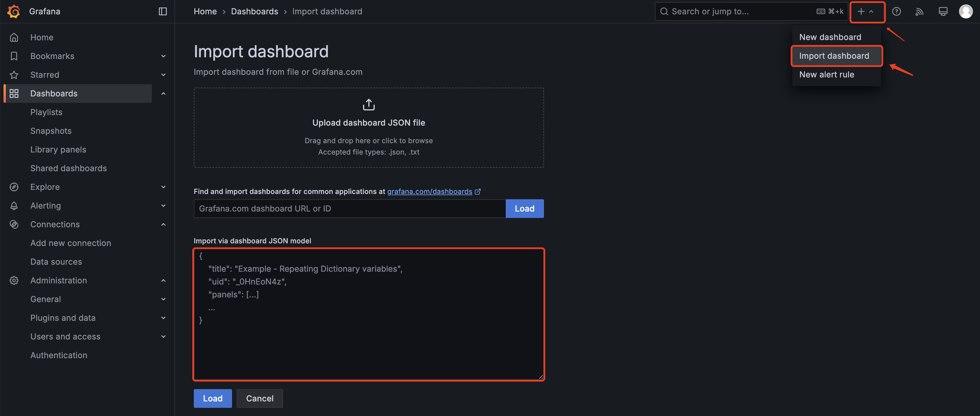Click the bottom Load button

tap(213, 398)
